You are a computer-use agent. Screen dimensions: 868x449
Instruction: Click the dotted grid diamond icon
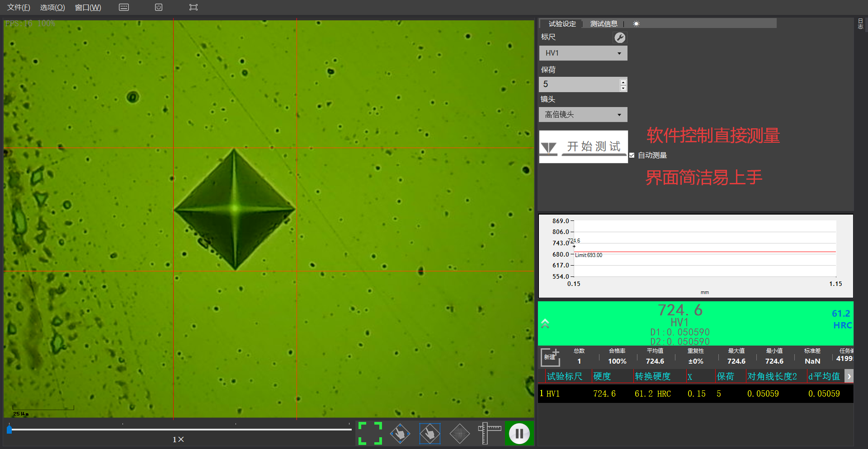coord(459,434)
